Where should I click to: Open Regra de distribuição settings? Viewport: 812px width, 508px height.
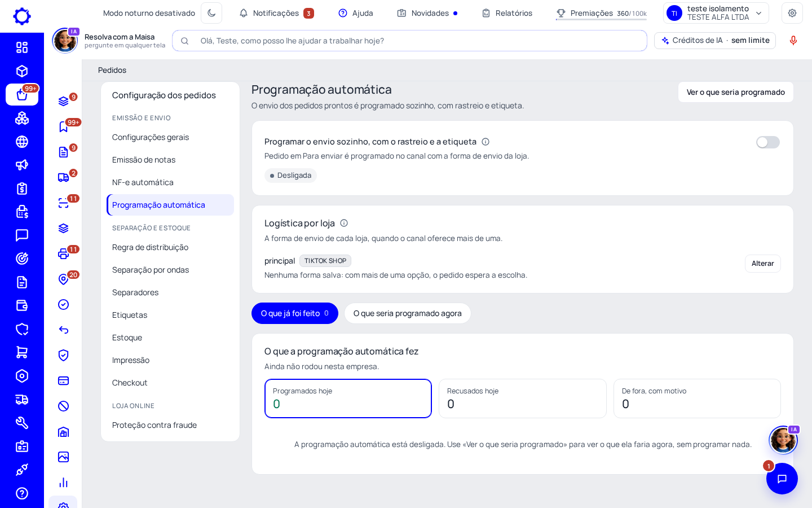tap(170, 247)
